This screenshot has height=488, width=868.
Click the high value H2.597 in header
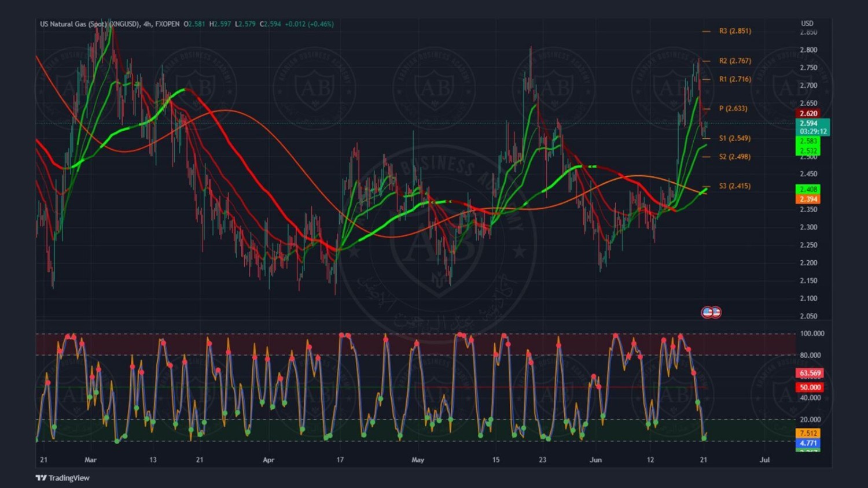tap(220, 24)
